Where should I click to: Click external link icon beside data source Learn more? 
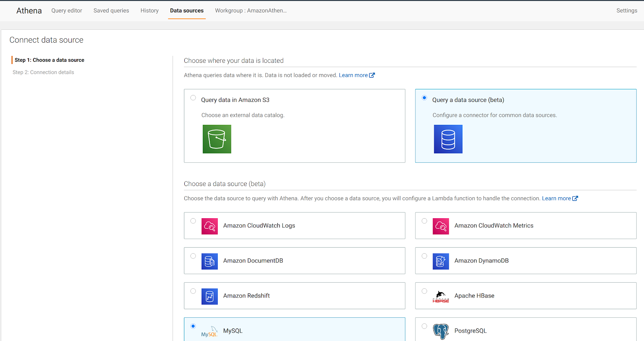pyautogui.click(x=575, y=198)
